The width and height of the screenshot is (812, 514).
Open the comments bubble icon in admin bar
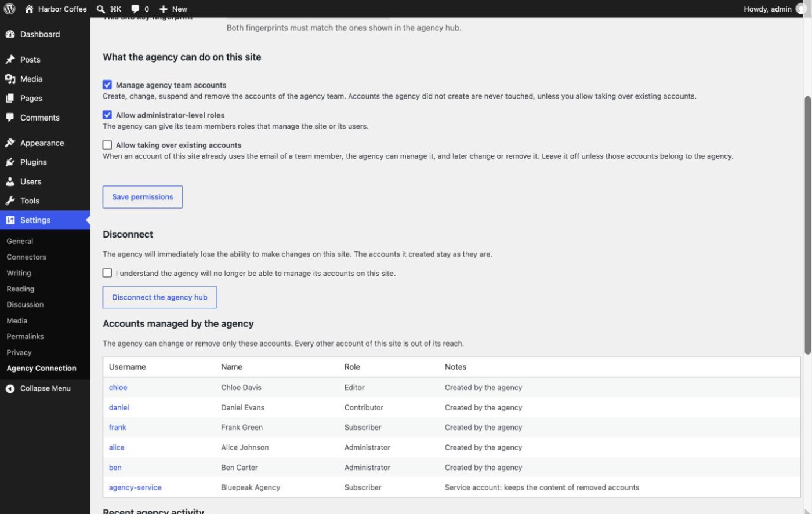point(135,9)
